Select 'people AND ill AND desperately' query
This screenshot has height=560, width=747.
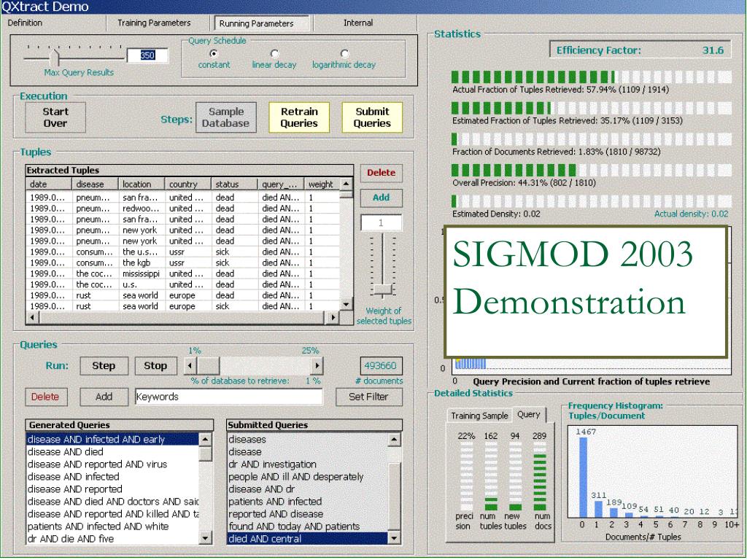(x=308, y=476)
